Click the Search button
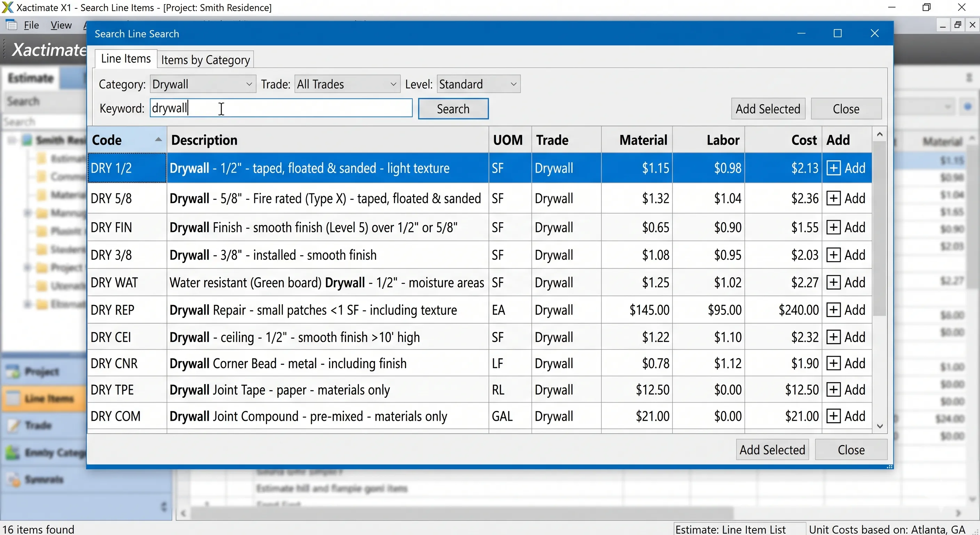Image resolution: width=980 pixels, height=535 pixels. pyautogui.click(x=453, y=109)
